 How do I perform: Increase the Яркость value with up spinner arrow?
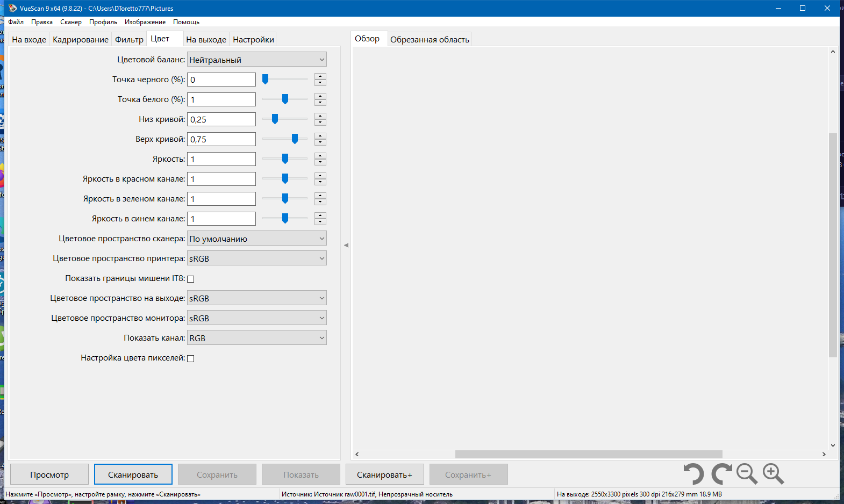coord(320,156)
